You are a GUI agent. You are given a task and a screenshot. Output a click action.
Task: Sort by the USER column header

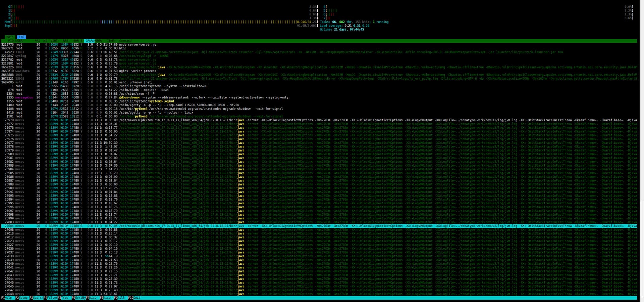(x=19, y=41)
